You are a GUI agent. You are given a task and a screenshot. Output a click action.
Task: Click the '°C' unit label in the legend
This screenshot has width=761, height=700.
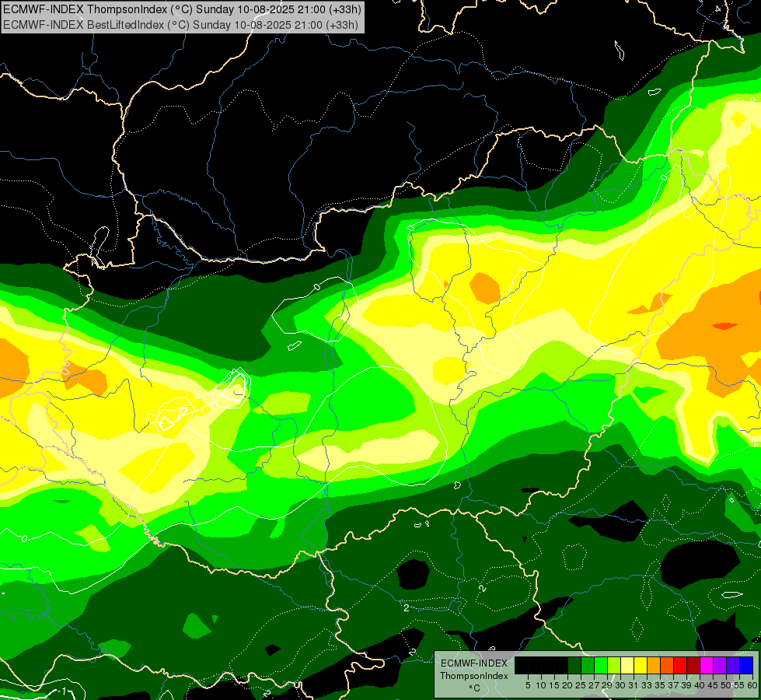pyautogui.click(x=474, y=688)
